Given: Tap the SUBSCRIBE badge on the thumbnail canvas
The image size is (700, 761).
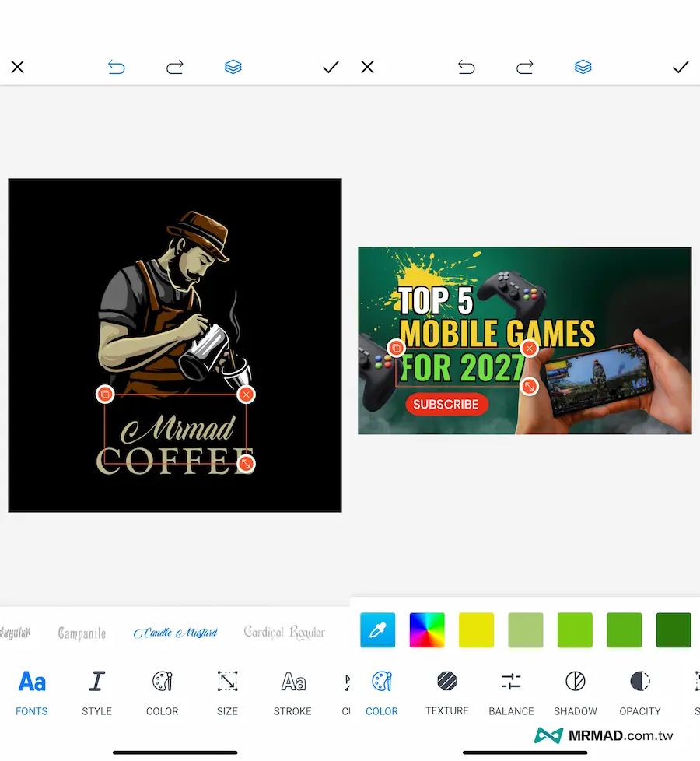Looking at the screenshot, I should [446, 405].
